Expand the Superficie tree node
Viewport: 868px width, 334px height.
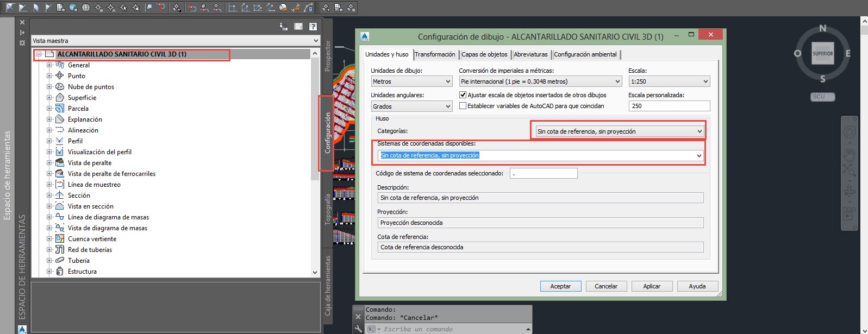point(49,98)
